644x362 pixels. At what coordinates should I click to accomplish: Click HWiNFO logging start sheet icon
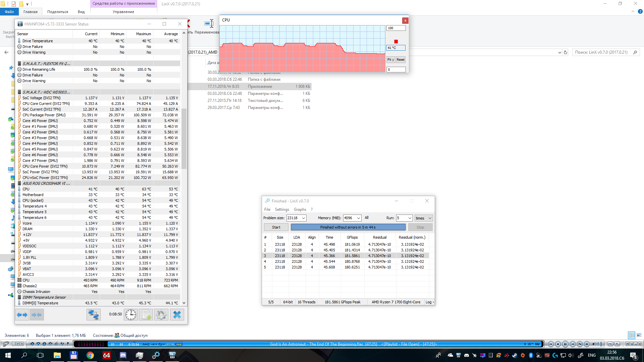[146, 315]
